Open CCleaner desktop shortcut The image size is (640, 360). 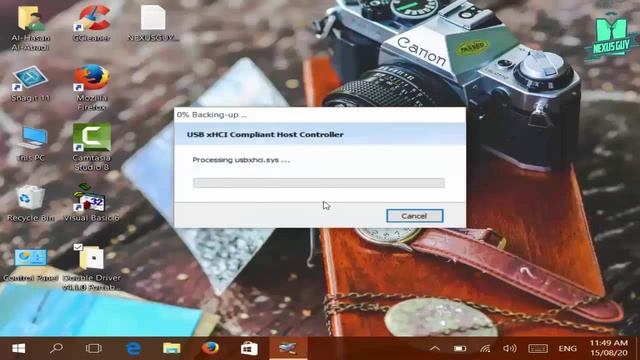(92, 23)
